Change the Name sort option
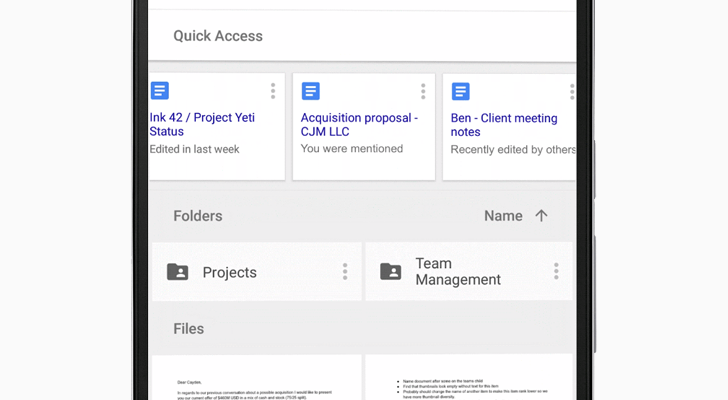This screenshot has height=400, width=728. tap(503, 216)
